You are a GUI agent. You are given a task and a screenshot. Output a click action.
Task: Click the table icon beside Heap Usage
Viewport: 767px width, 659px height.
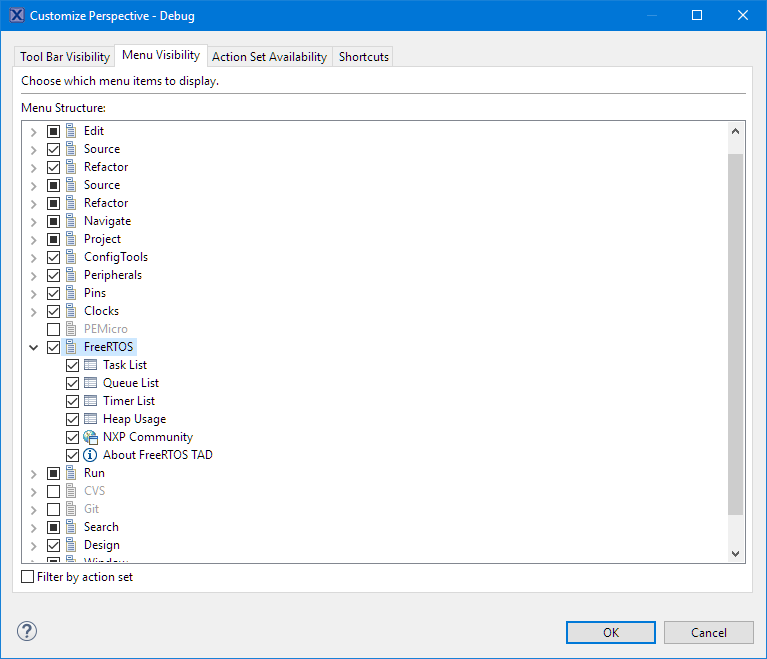coord(90,419)
